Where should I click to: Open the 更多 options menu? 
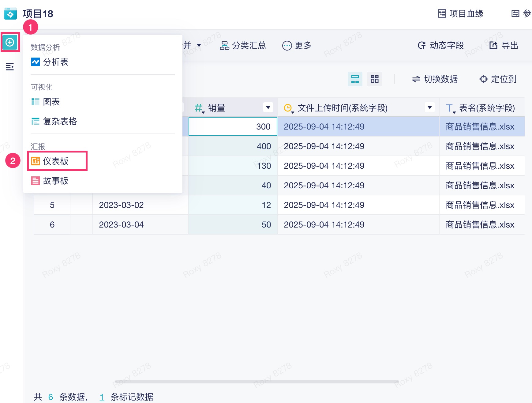pos(297,46)
